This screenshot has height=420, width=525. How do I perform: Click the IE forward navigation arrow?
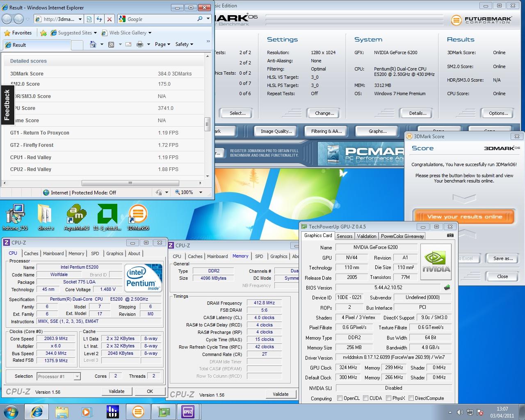(18, 19)
